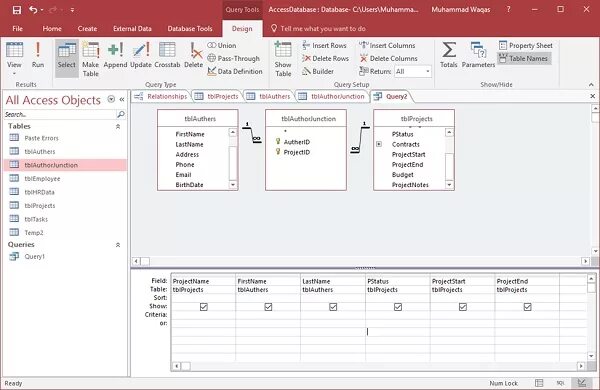600x390 pixels.
Task: Expand the Contracts field in tblProjects
Action: point(379,144)
